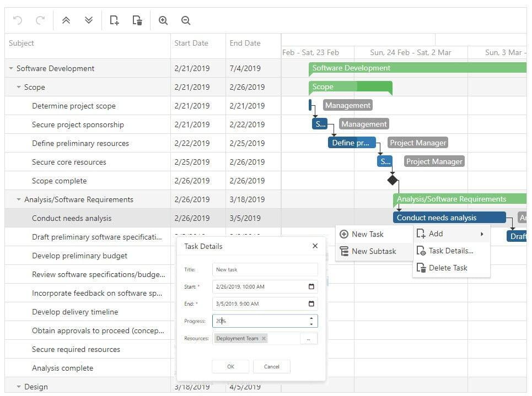Click the Progress spinner arrows
This screenshot has width=532, height=396.
tap(311, 321)
